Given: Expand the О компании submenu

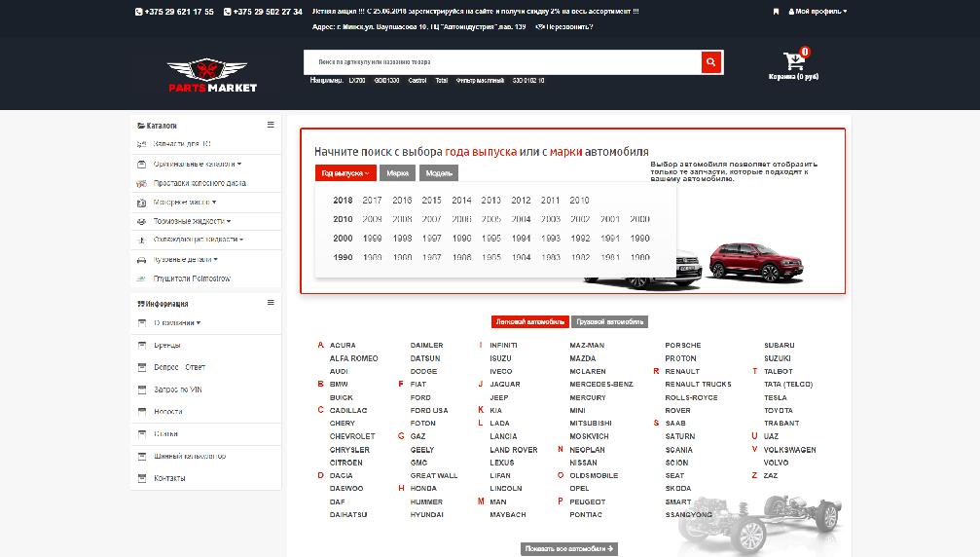Looking at the screenshot, I should point(177,323).
